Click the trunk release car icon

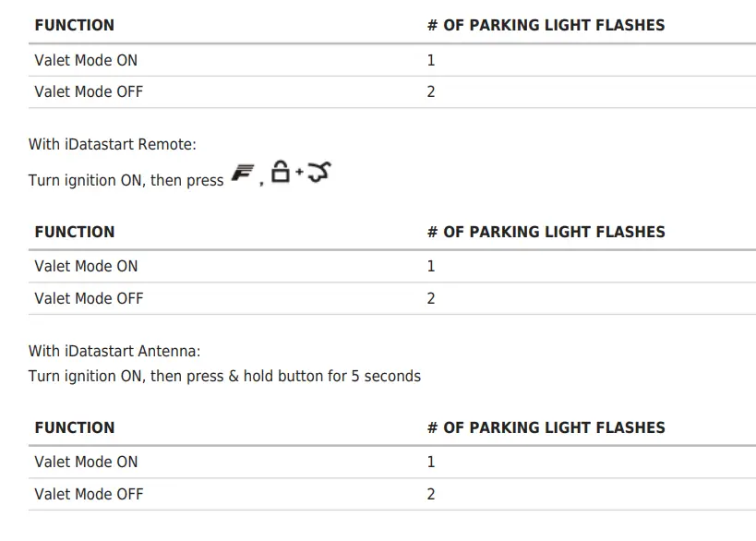[x=318, y=172]
